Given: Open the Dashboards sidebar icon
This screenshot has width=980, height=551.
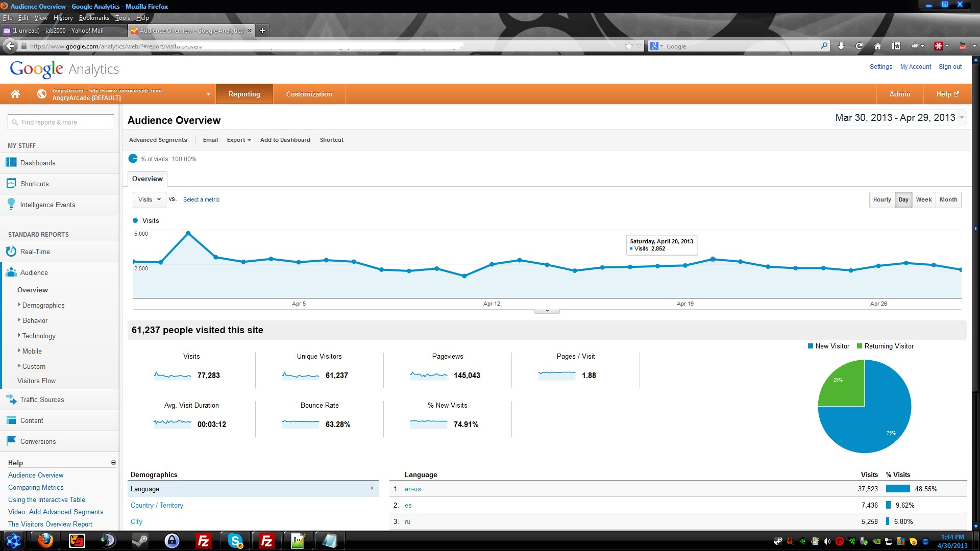Looking at the screenshot, I should tap(11, 163).
